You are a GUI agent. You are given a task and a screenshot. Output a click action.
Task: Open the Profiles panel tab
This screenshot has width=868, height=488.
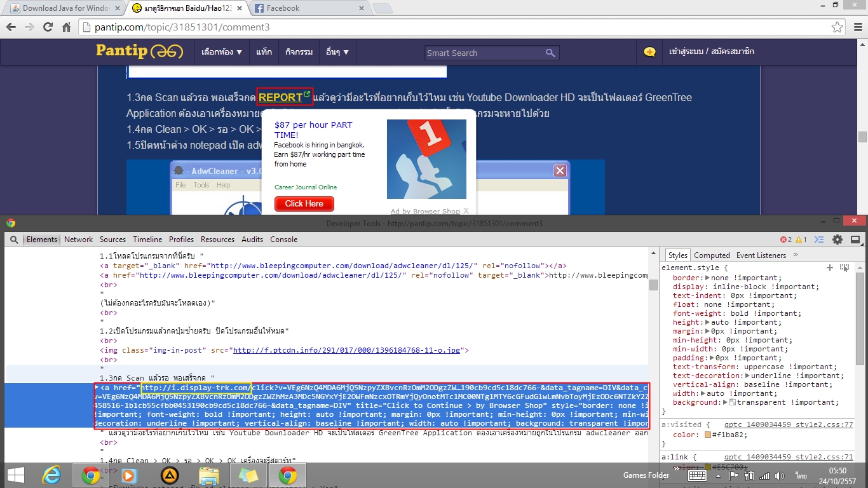pyautogui.click(x=181, y=240)
